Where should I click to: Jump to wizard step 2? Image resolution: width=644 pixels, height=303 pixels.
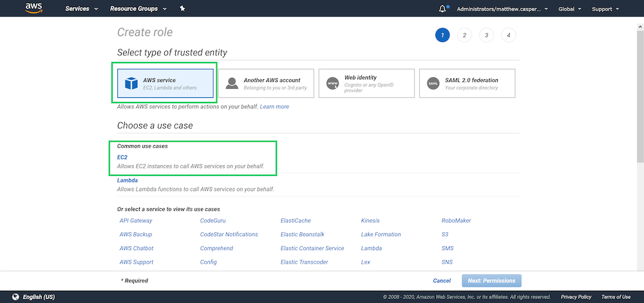[464, 35]
